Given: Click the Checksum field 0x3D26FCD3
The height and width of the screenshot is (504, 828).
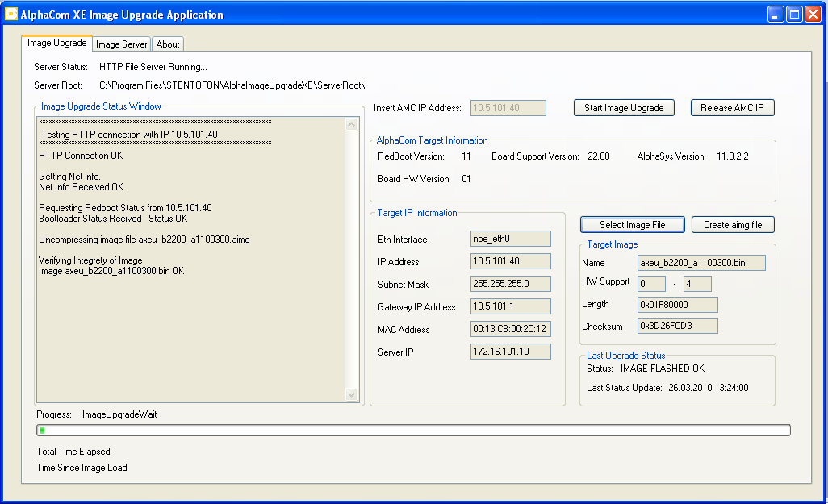Looking at the screenshot, I should [x=677, y=326].
